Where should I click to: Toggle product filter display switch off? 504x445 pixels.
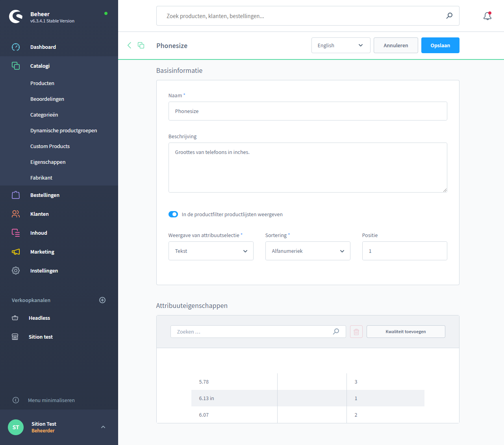click(173, 214)
